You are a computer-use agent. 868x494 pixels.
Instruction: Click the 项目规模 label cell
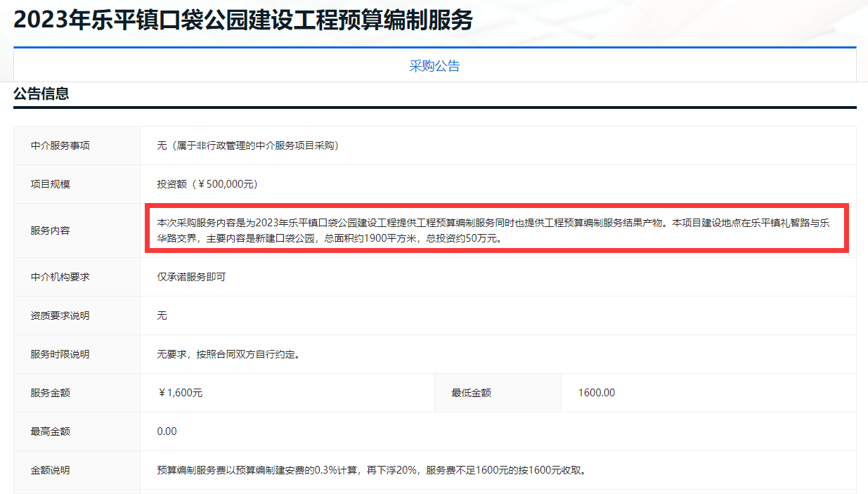(77, 184)
